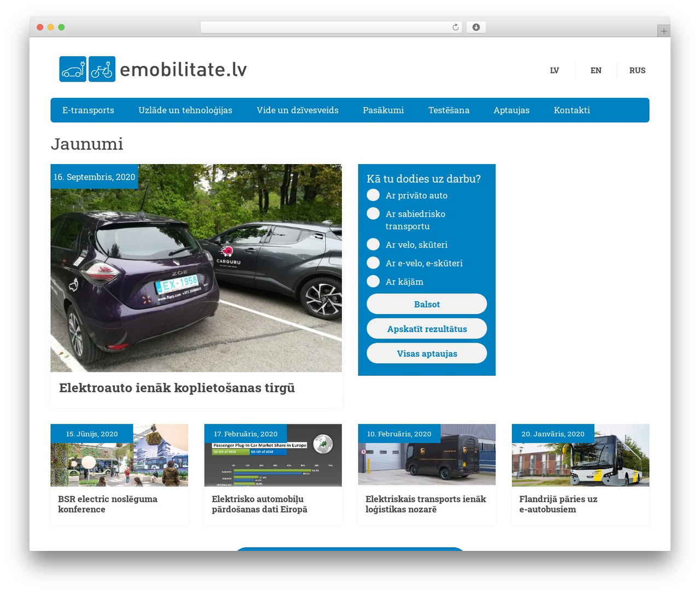The width and height of the screenshot is (700, 593).
Task: Open 'BSR electric noslēguma konference' article
Action: (108, 504)
